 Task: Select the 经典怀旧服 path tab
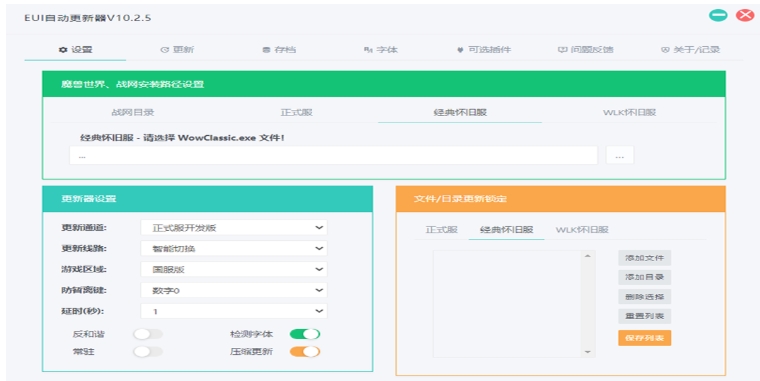click(460, 112)
